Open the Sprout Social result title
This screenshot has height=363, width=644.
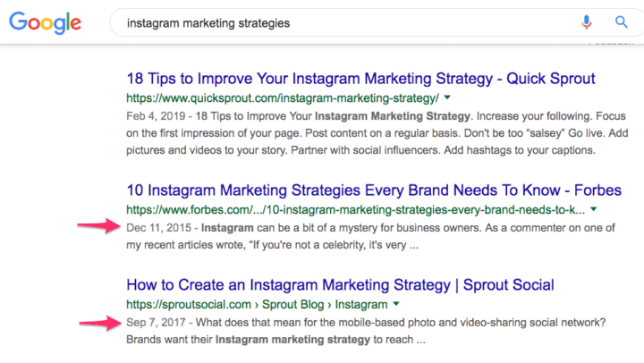tap(340, 285)
